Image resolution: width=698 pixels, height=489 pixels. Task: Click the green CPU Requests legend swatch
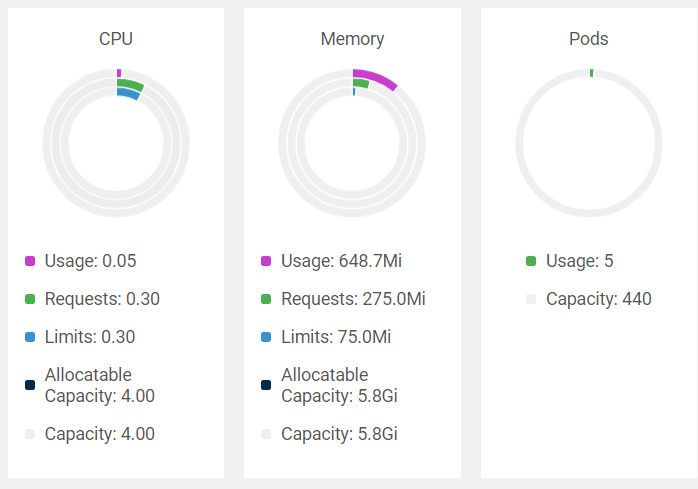30,299
